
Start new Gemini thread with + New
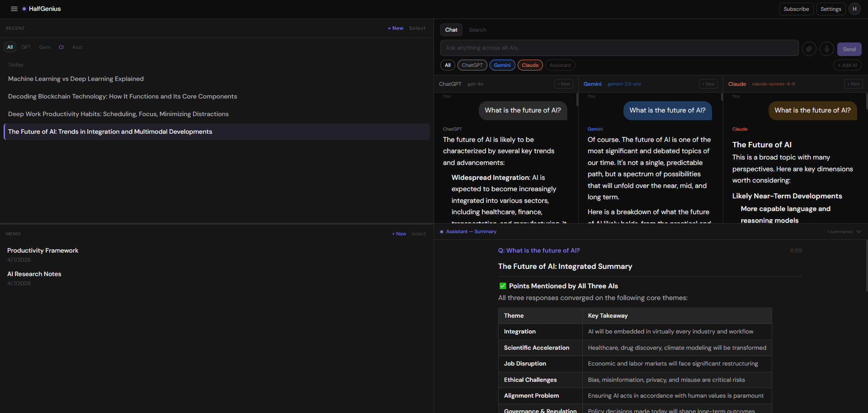coord(708,84)
